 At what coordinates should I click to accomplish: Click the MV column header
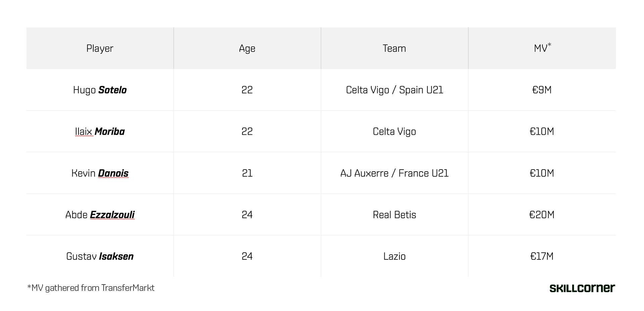(542, 48)
